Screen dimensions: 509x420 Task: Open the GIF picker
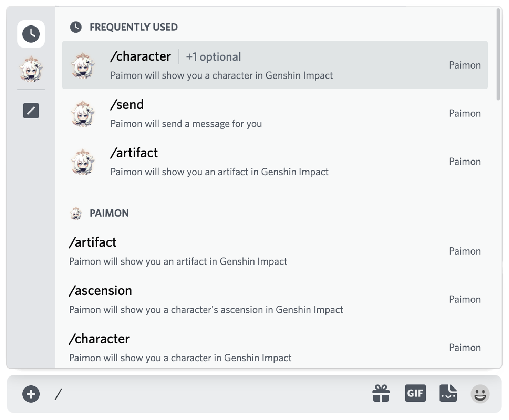coord(415,393)
